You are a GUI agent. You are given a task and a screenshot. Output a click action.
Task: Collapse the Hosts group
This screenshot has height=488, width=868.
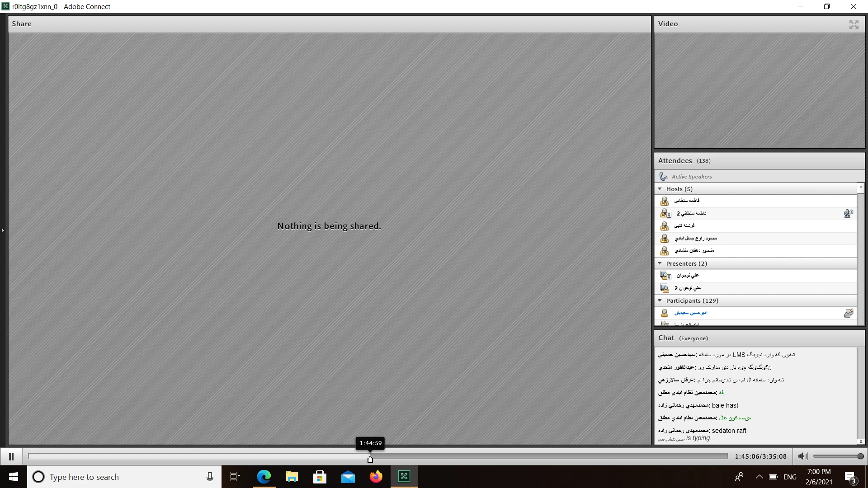(660, 189)
